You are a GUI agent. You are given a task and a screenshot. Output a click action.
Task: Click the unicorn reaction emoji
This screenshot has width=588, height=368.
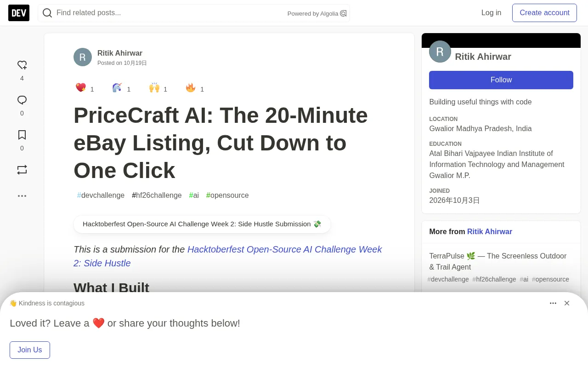tap(117, 87)
